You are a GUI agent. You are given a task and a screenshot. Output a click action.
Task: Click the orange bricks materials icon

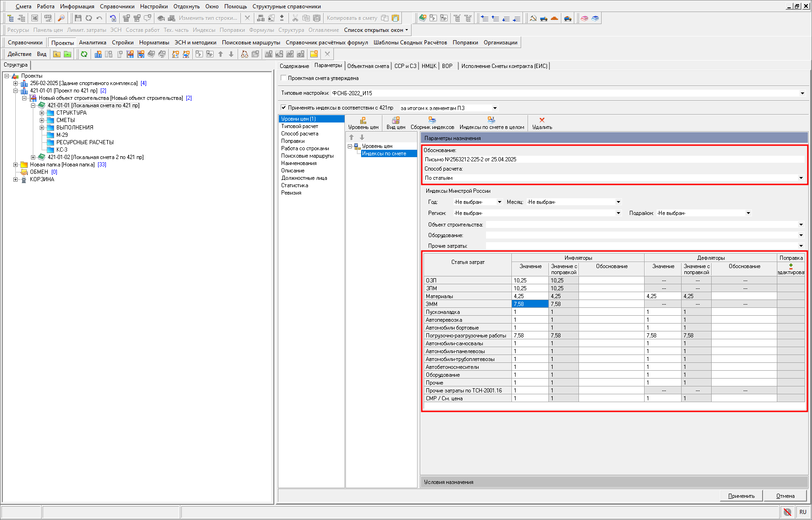(554, 18)
